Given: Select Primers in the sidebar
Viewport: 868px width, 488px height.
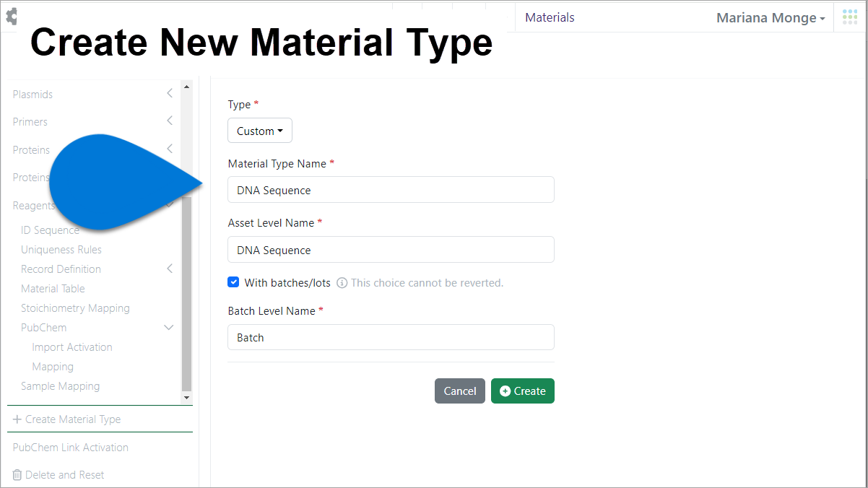Looking at the screenshot, I should coord(30,122).
